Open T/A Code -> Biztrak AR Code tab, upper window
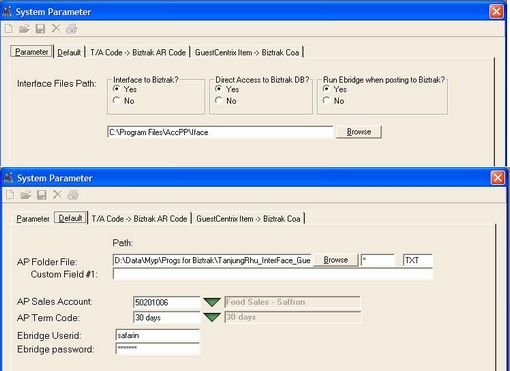 [138, 52]
